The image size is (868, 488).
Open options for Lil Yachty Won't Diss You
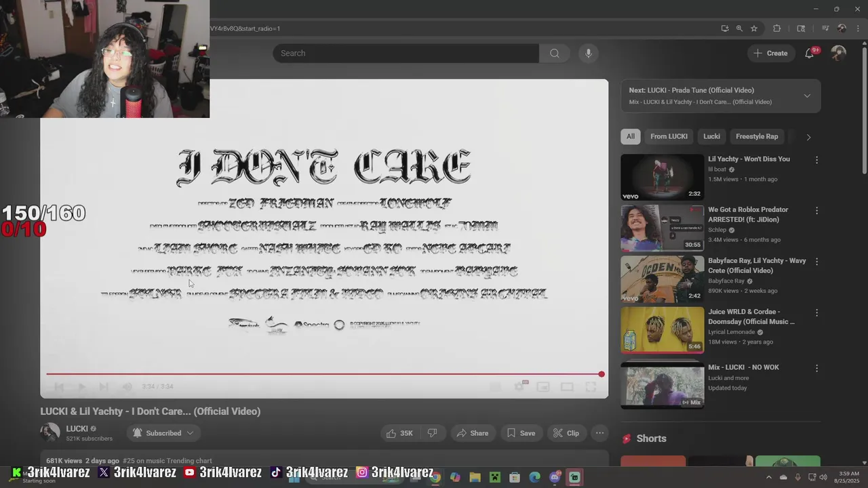(816, 161)
